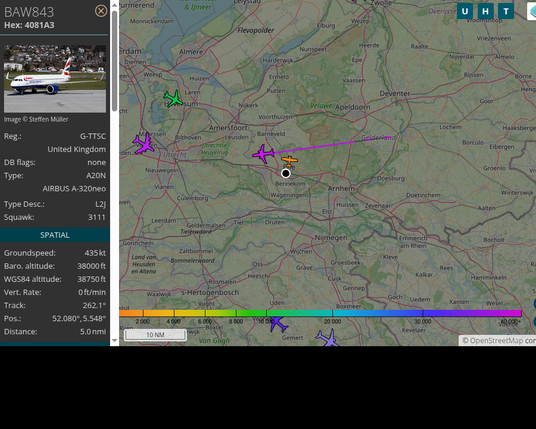The height and width of the screenshot is (429, 536).
Task: Click the sidebar scroll down arrow
Action: tap(115, 340)
